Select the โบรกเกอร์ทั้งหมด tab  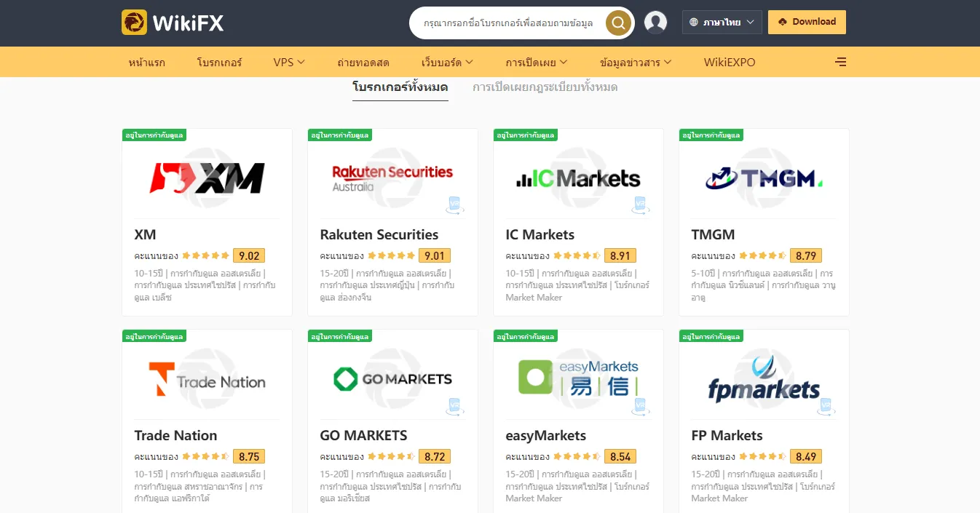click(x=400, y=87)
